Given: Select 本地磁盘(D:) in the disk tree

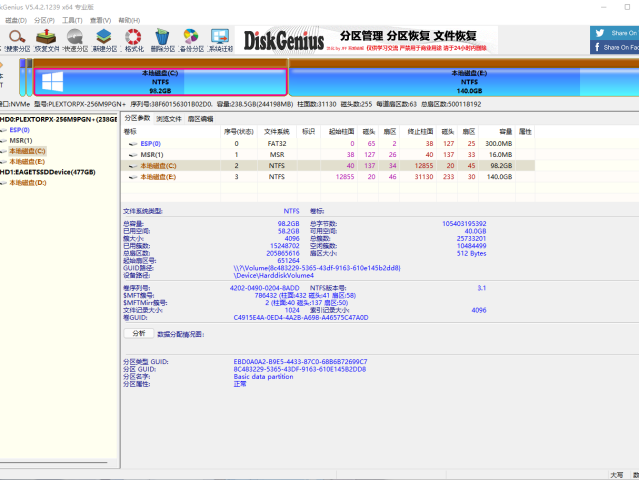Looking at the screenshot, I should (28, 183).
